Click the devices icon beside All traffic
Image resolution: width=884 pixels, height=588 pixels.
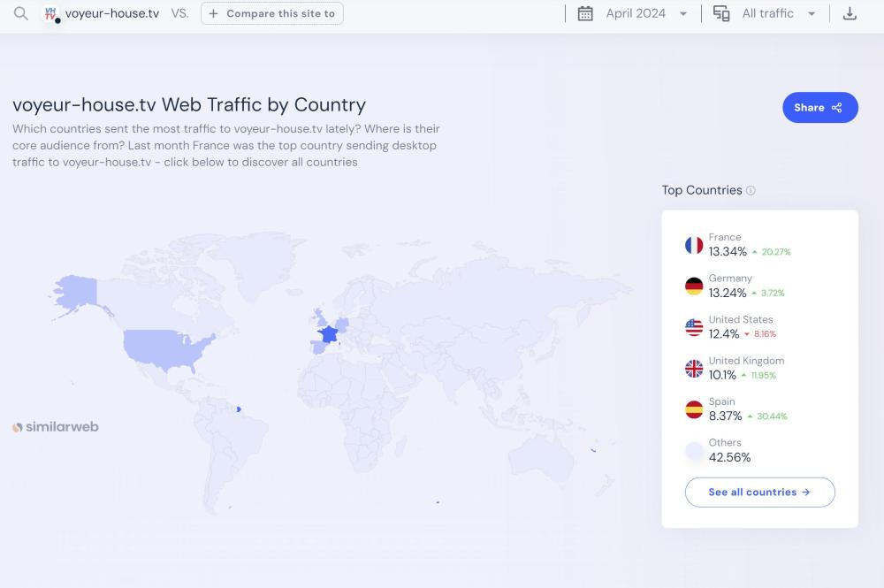click(721, 13)
